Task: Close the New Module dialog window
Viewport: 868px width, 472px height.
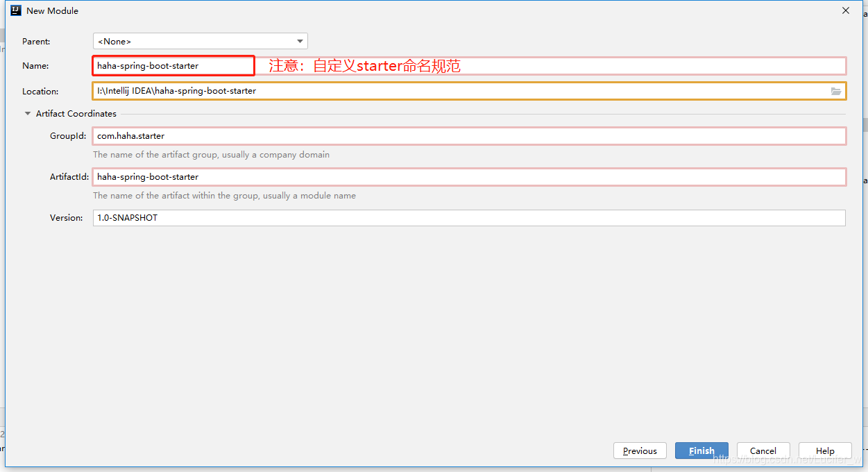Action: 846,10
